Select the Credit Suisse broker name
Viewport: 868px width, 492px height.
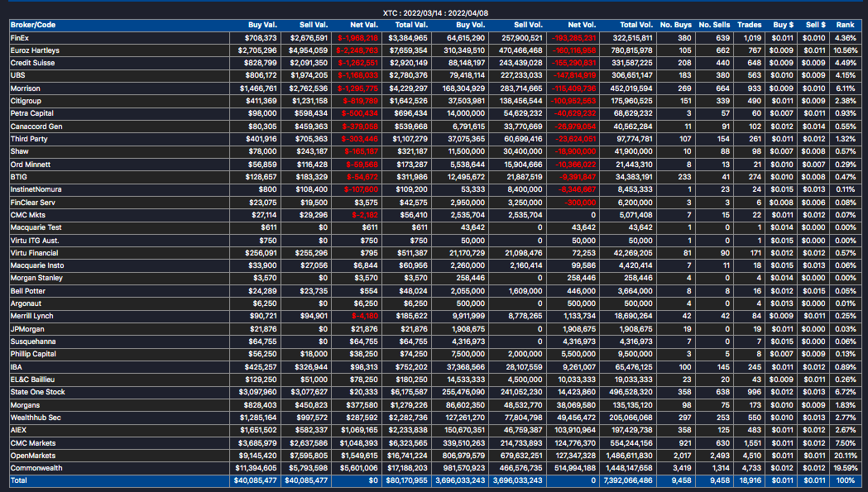pos(32,63)
